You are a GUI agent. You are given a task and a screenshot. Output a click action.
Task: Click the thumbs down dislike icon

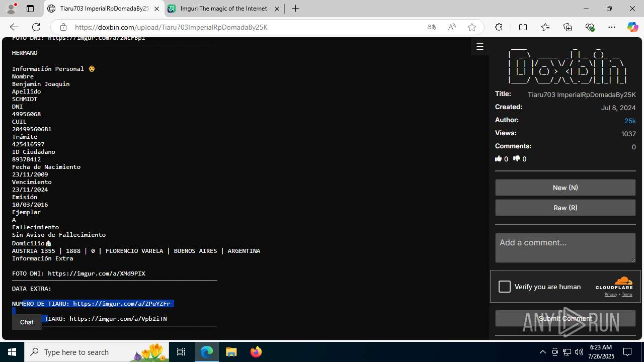pos(516,159)
